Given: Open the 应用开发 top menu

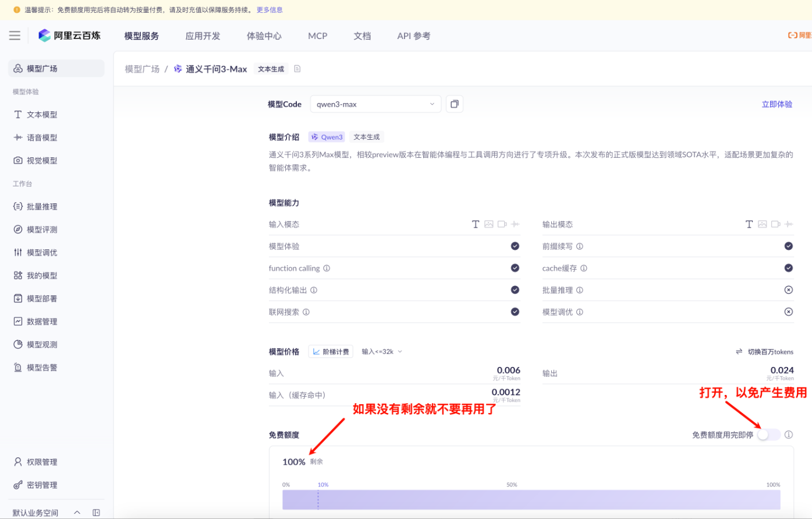Looking at the screenshot, I should pyautogui.click(x=203, y=36).
